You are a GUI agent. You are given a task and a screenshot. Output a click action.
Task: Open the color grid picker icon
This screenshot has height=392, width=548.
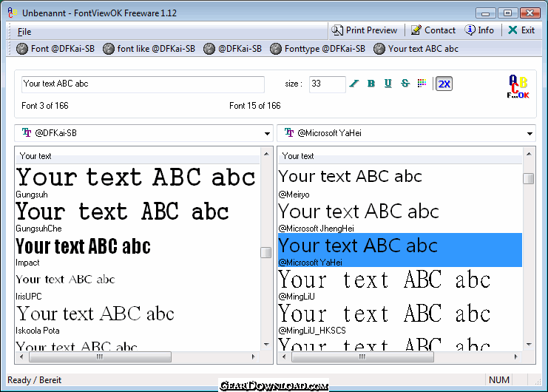click(x=422, y=83)
